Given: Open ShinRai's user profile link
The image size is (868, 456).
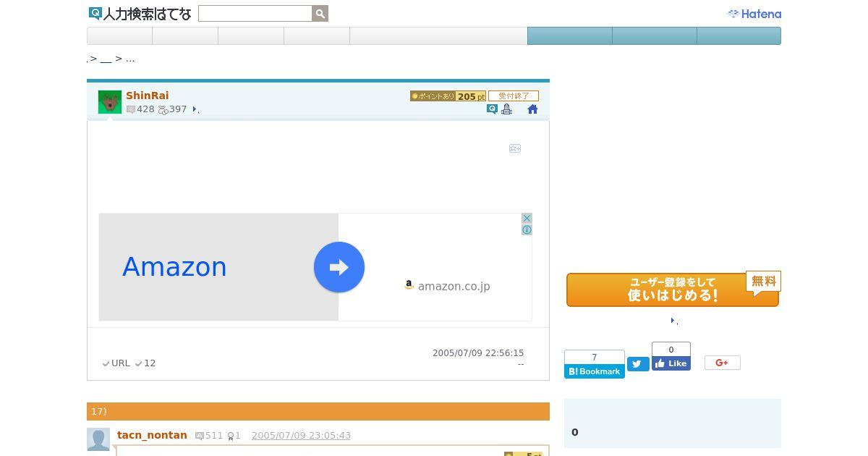Looking at the screenshot, I should click(148, 96).
